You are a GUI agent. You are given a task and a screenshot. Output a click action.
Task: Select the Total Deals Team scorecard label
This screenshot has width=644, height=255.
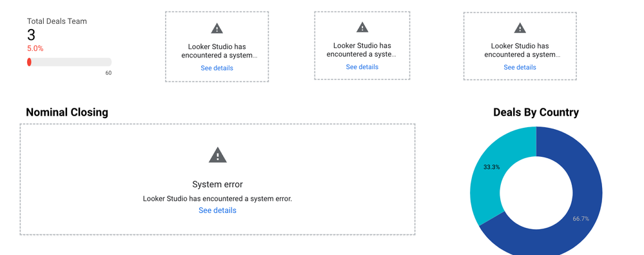coord(57,21)
